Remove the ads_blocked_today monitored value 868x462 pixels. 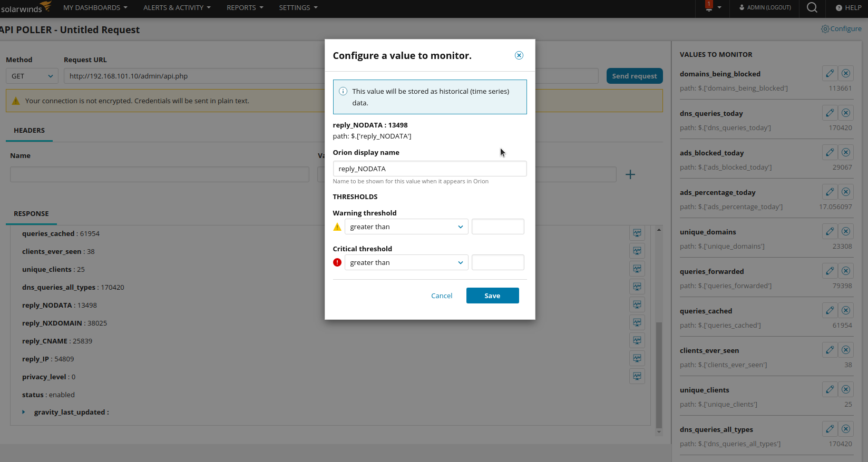(x=846, y=152)
